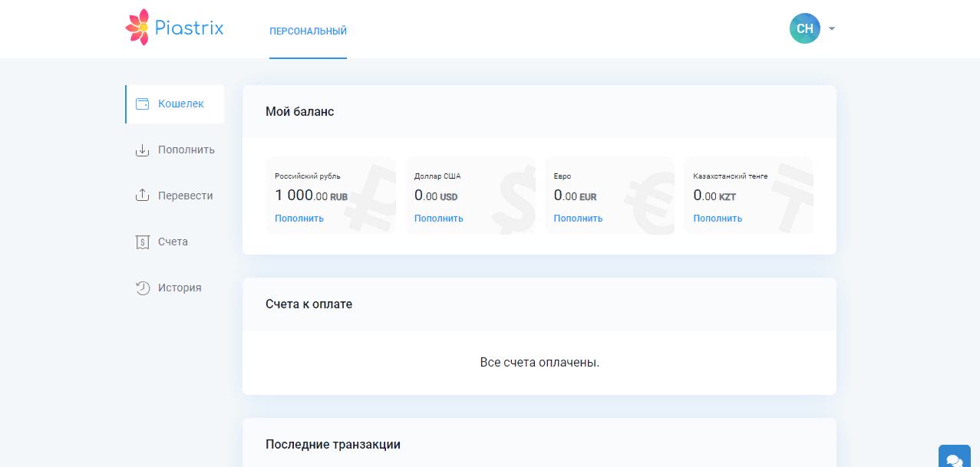This screenshot has height=467, width=980.
Task: Click the Piastrix brand name text
Action: coord(189,29)
